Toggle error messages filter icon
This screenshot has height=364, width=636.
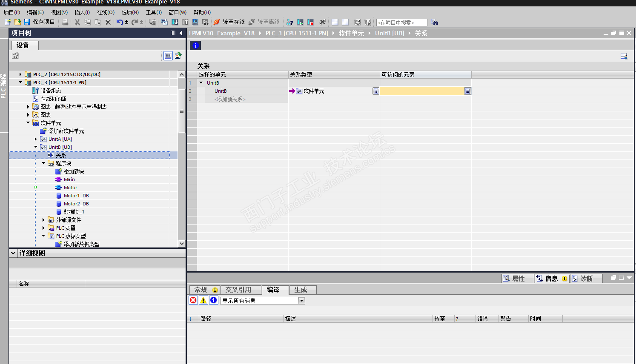193,301
